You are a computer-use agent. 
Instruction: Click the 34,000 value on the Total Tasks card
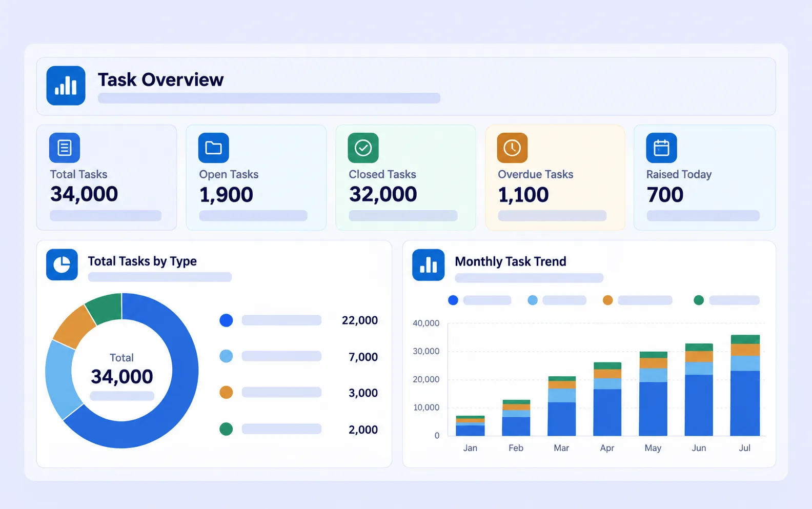coord(84,194)
